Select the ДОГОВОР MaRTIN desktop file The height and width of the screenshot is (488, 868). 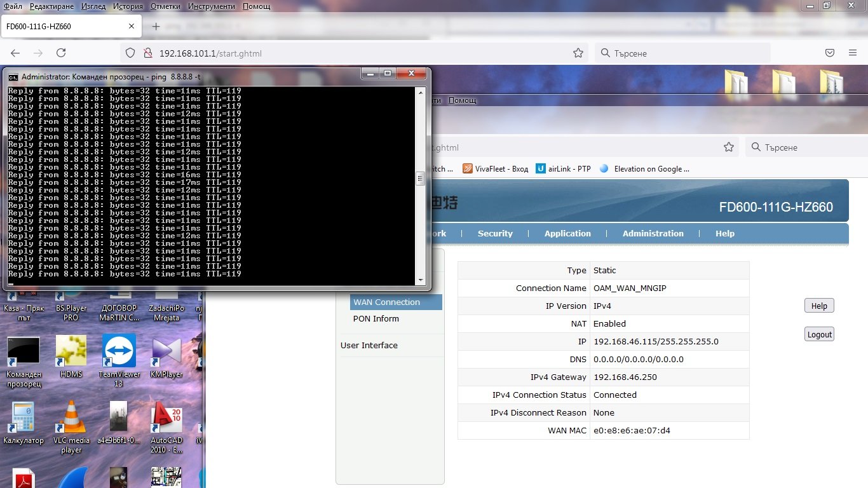coord(120,307)
